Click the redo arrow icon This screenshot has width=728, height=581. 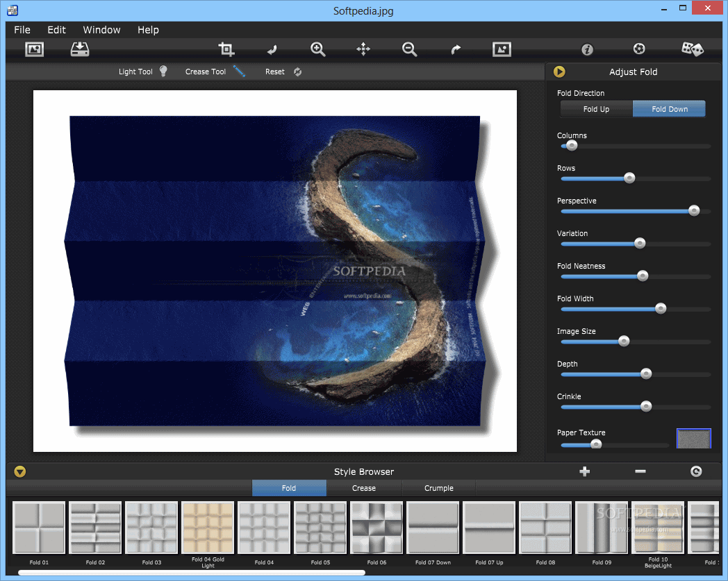point(456,50)
